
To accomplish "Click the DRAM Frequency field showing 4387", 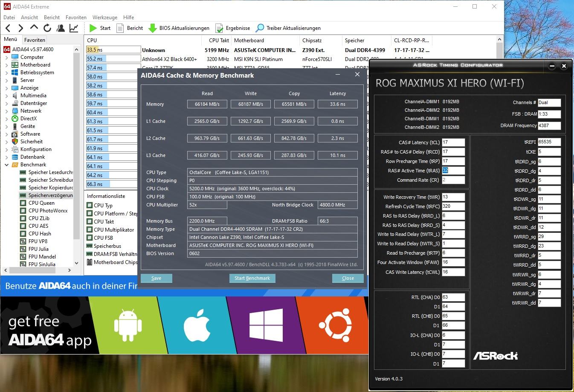I will click(x=549, y=126).
